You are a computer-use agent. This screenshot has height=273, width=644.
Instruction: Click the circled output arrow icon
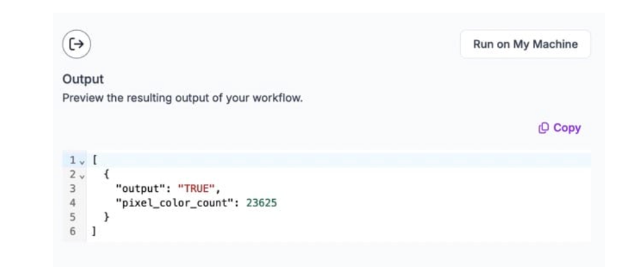76,44
